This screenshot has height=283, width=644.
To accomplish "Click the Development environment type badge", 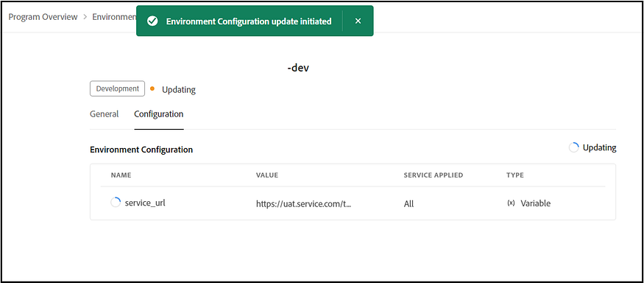I will (x=118, y=88).
